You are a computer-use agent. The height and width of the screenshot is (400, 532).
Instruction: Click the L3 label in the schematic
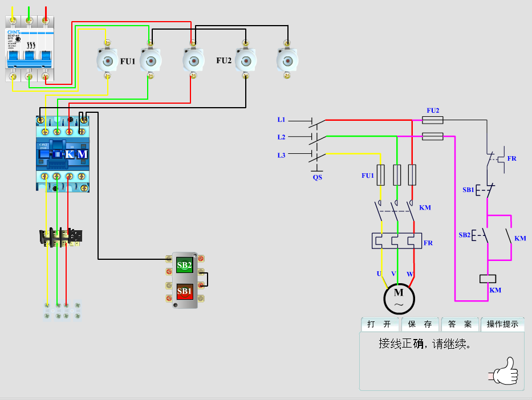(281, 155)
